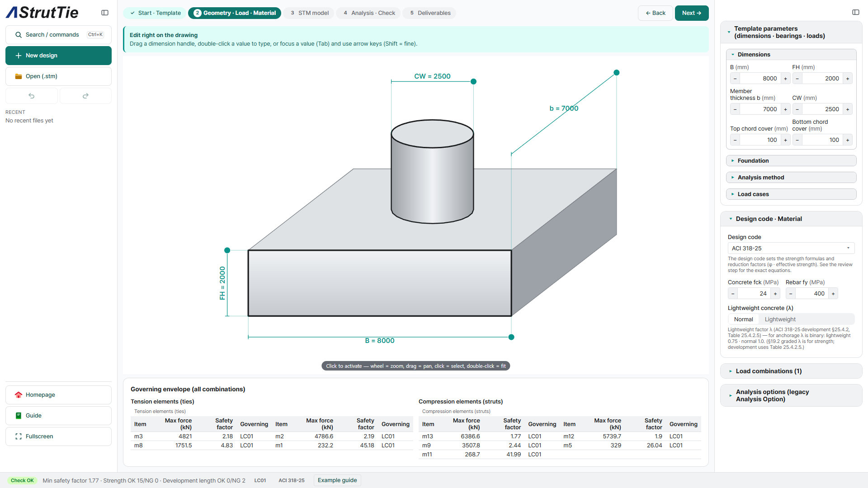
Task: Open the Analysis · Check step
Action: tap(369, 13)
